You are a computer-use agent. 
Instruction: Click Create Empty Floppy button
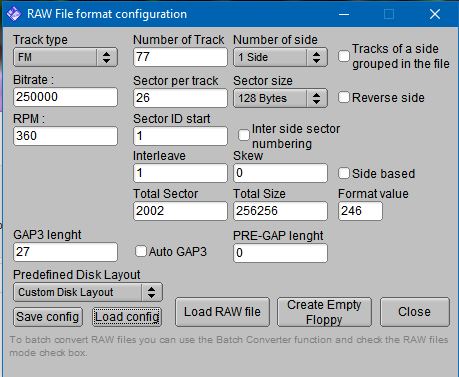(324, 312)
